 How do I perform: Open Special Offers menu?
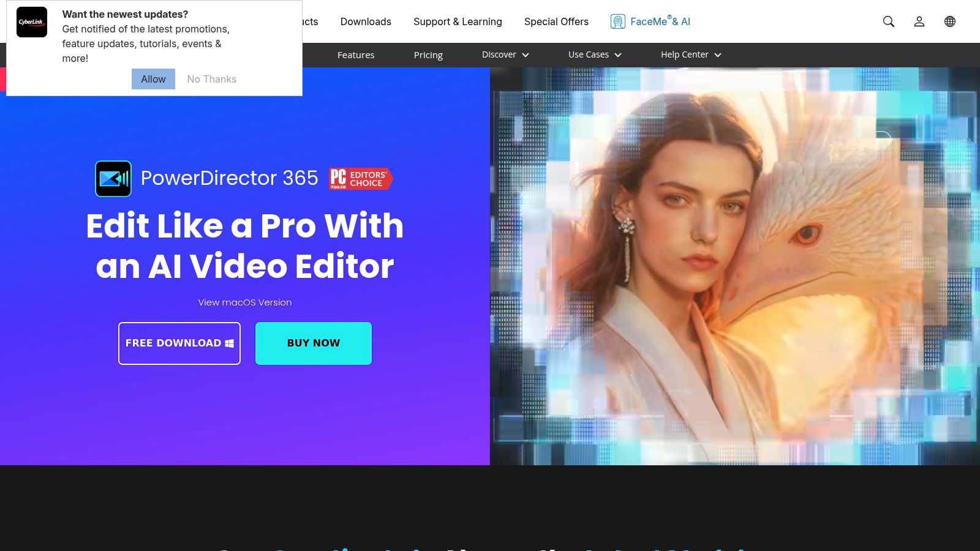tap(556, 21)
